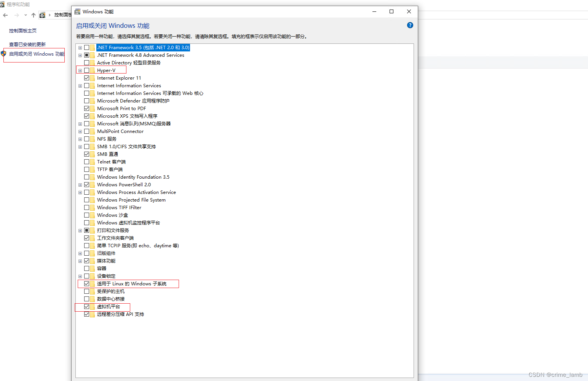Screen dimensions: 588x381
Task: Select Internet Information Services 可承载的 Web 核心
Action: [150, 93]
